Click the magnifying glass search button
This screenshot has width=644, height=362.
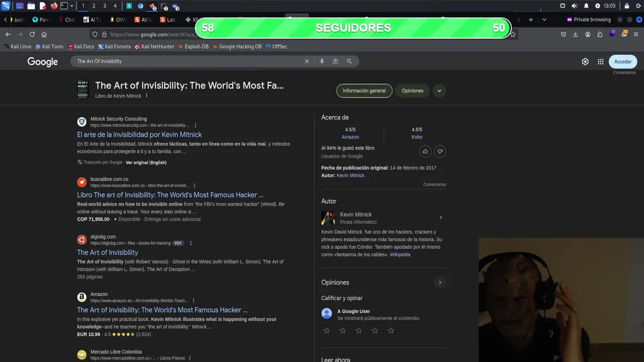(349, 61)
